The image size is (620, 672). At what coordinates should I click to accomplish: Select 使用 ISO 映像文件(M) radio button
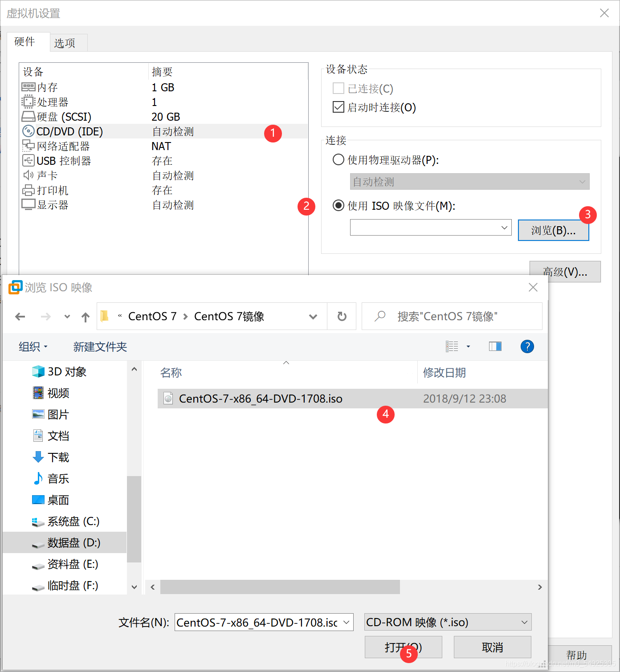(339, 205)
